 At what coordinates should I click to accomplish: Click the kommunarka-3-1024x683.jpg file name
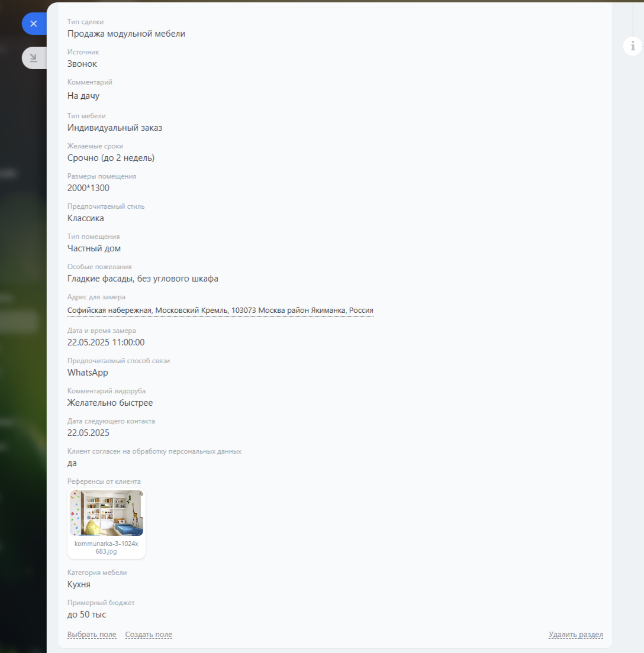107,547
